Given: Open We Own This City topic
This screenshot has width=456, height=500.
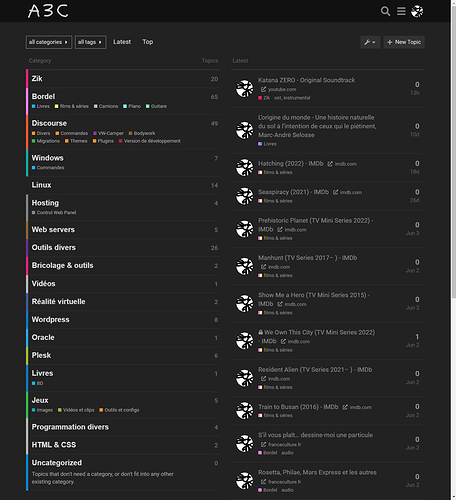Looking at the screenshot, I should tap(316, 337).
